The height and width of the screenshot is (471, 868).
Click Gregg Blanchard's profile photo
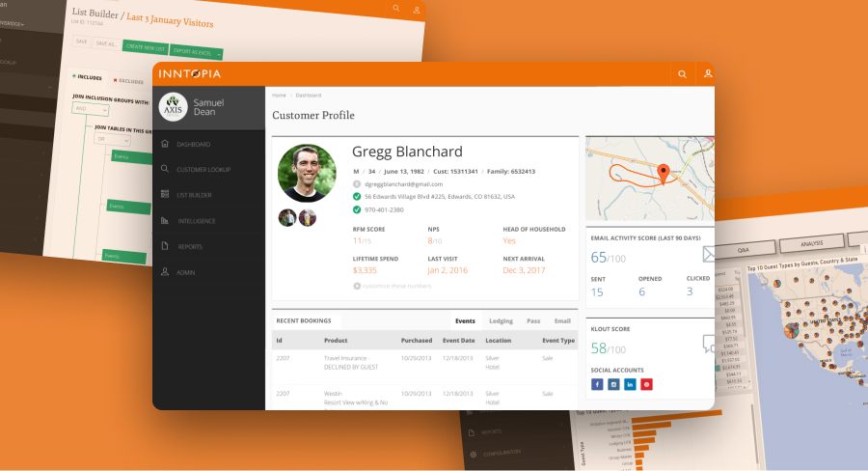(x=306, y=174)
